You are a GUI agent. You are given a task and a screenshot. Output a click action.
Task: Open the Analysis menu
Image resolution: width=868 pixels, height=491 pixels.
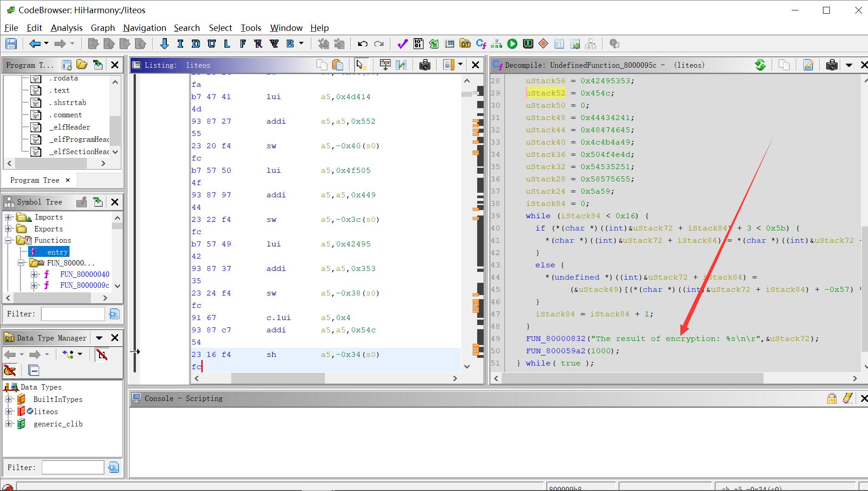tap(66, 28)
